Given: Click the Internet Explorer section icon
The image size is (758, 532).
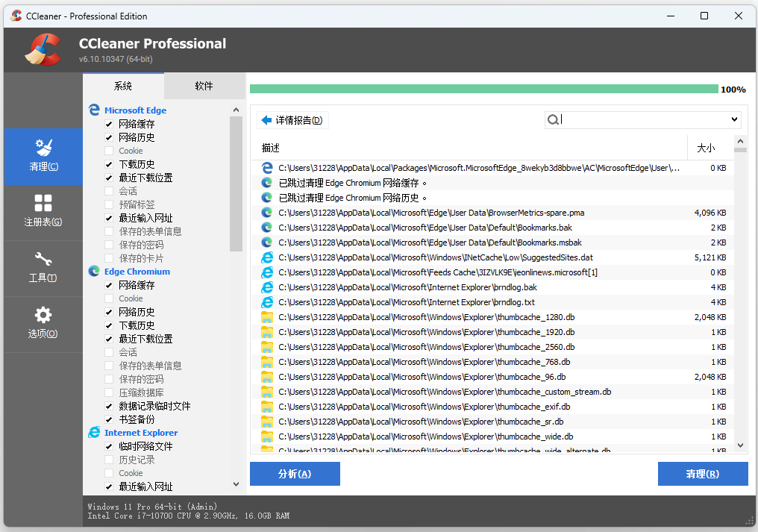Looking at the screenshot, I should tap(94, 432).
